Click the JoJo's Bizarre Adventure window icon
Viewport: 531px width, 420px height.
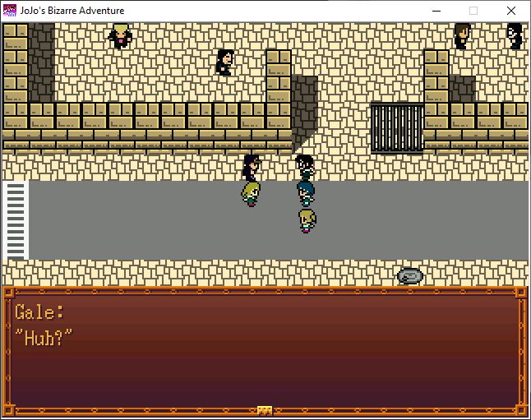(10, 11)
